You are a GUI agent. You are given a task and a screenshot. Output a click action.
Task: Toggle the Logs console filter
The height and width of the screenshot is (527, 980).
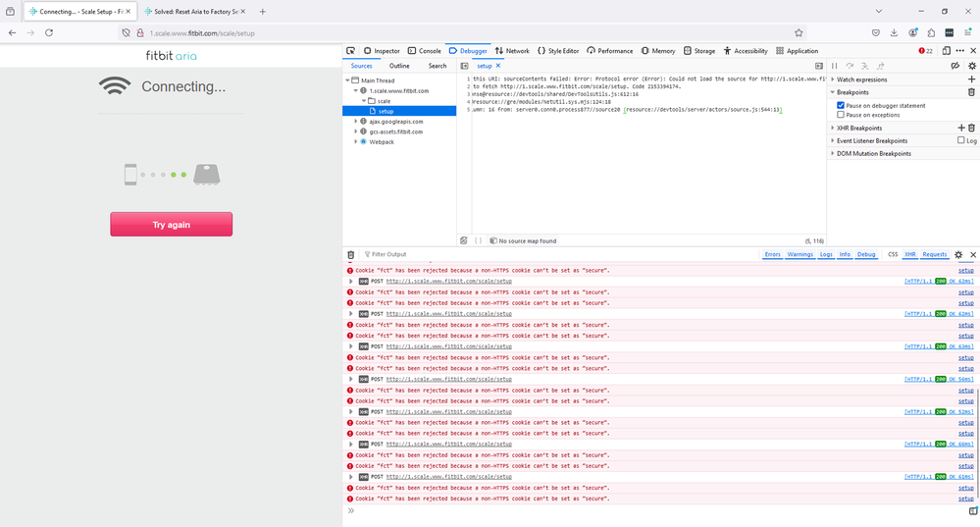click(x=826, y=254)
